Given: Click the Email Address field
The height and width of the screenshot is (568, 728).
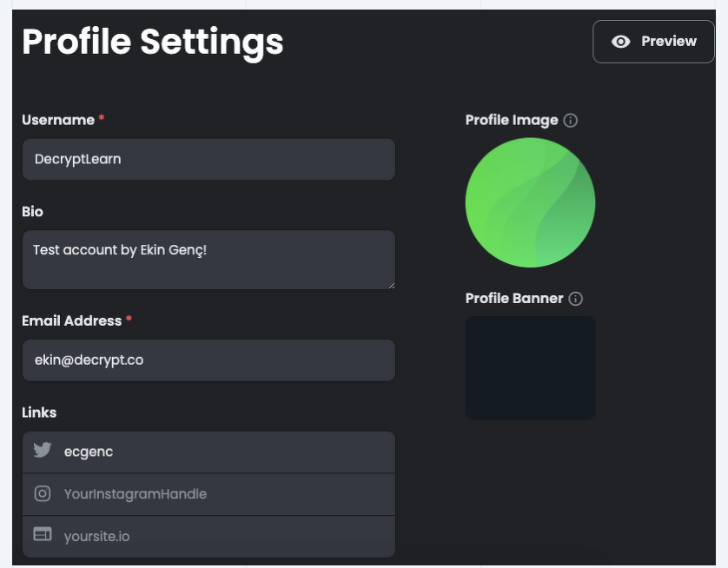Looking at the screenshot, I should pos(208,360).
